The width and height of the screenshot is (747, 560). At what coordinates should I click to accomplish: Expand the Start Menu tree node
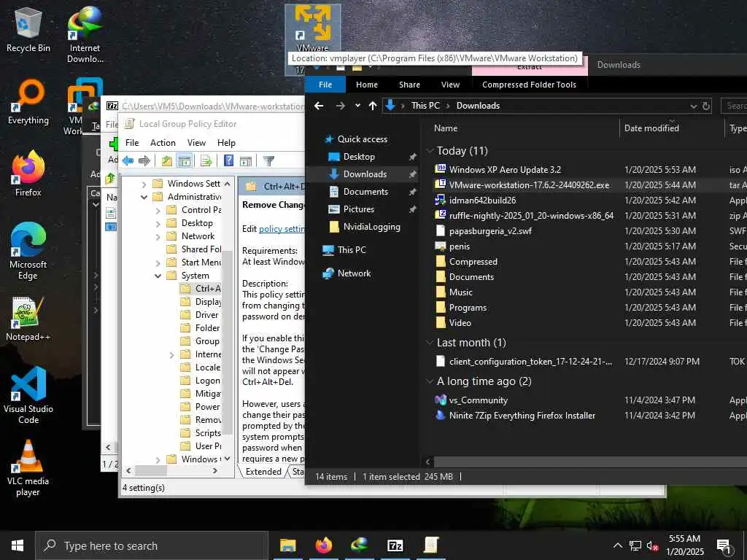coord(158,262)
